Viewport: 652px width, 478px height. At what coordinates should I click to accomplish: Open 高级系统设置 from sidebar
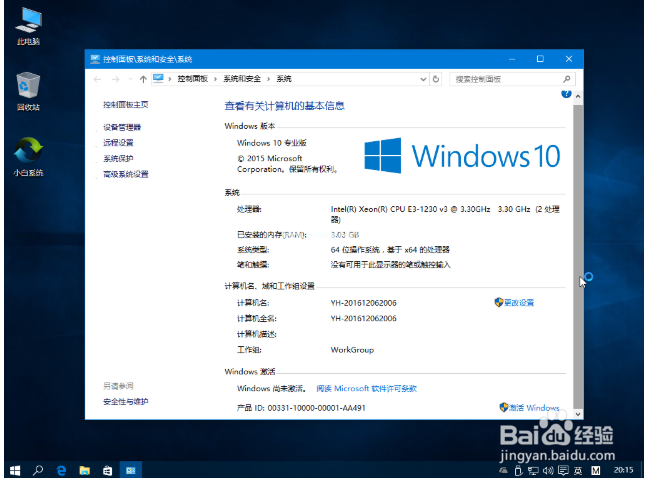tap(126, 174)
